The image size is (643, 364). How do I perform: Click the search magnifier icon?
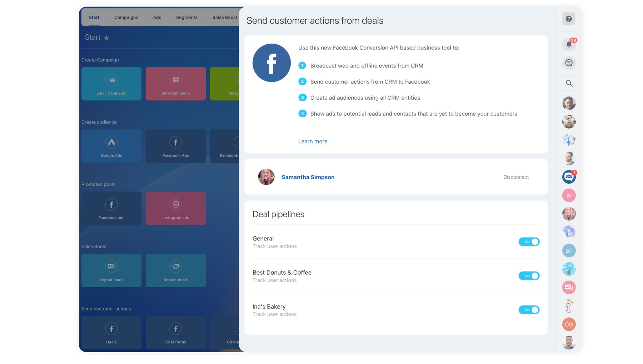(569, 84)
